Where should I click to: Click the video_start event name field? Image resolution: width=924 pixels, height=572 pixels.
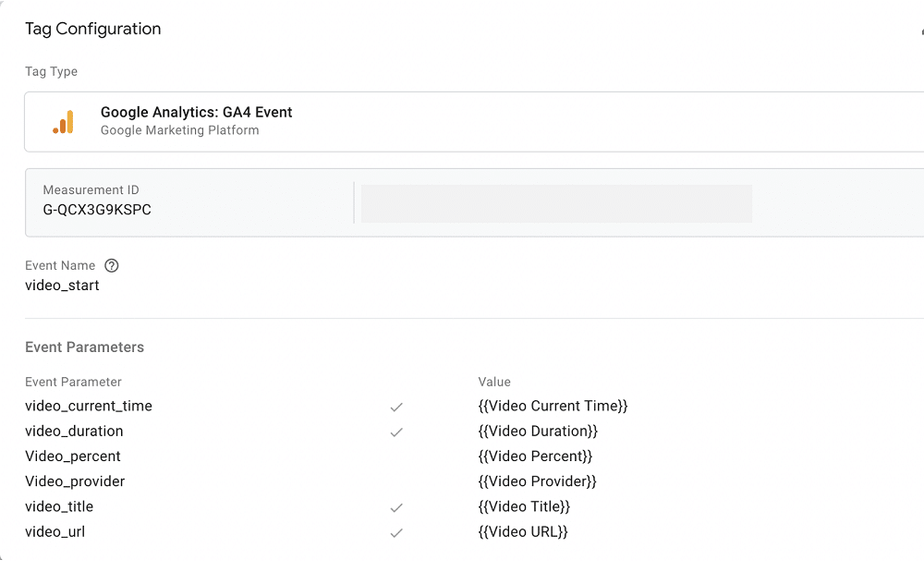62,286
